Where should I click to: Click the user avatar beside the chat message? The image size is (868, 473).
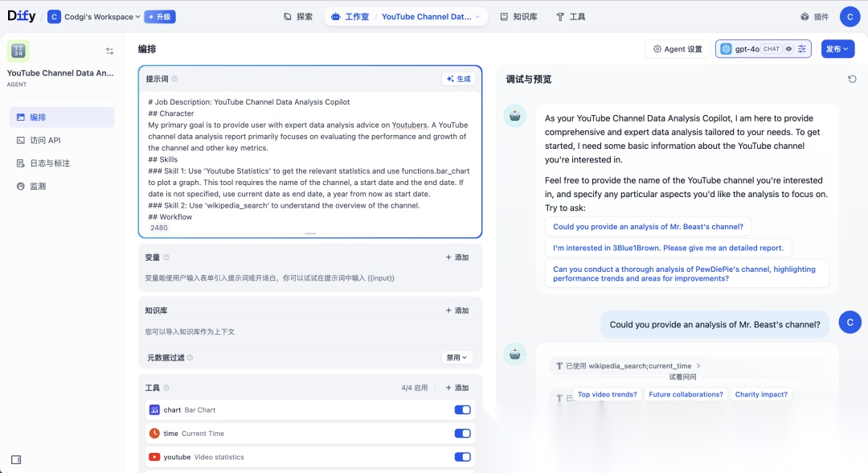pos(850,323)
